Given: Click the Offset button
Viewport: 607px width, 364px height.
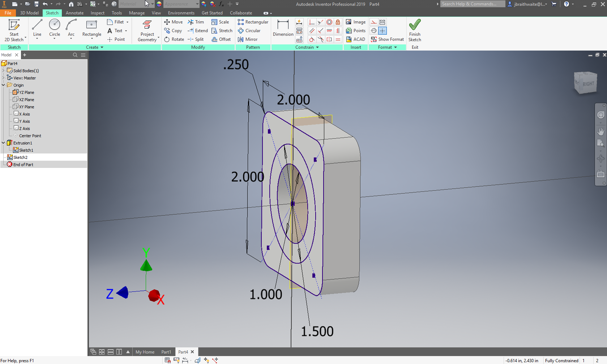Looking at the screenshot, I should (x=221, y=39).
